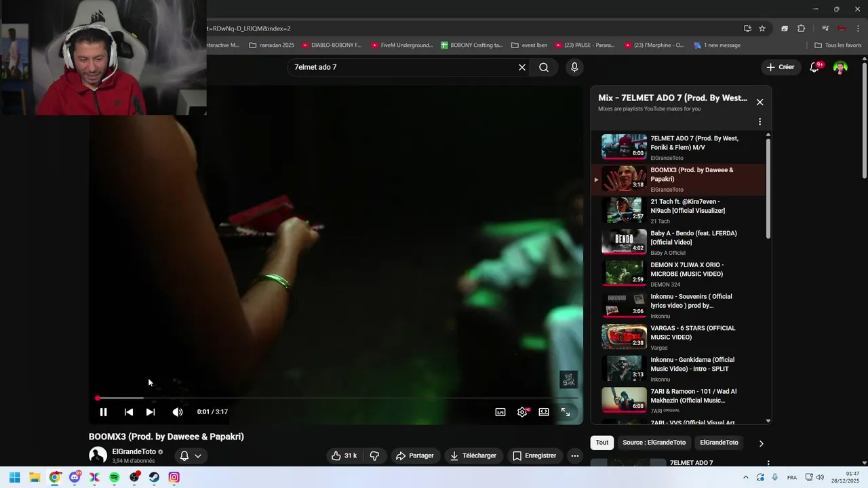Play '7ELMET ADO 7 (Prod. By West, Foniki & Flem)' from the mix
This screenshot has height=488, width=868.
coord(678,147)
